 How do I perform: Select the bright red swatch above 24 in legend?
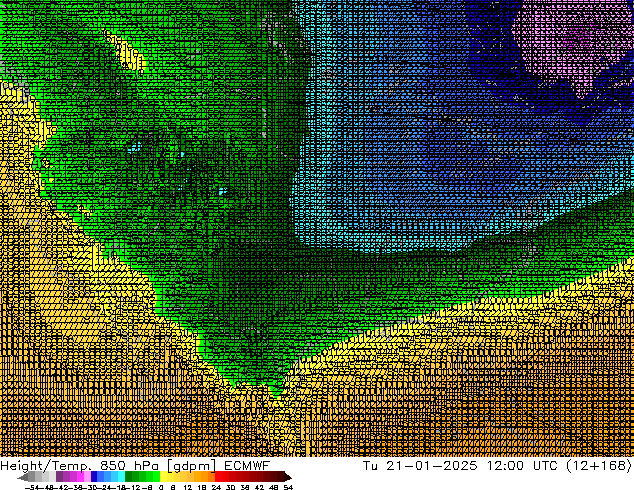(x=219, y=476)
